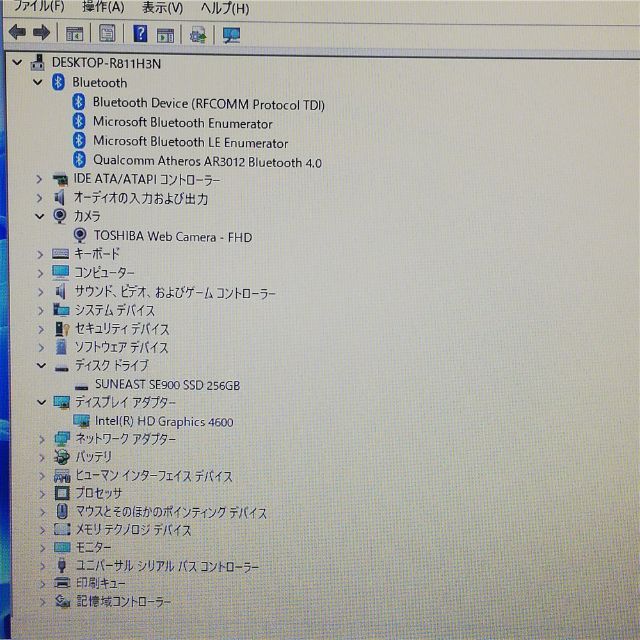Open the ヘルプ(H) menu

point(225,8)
